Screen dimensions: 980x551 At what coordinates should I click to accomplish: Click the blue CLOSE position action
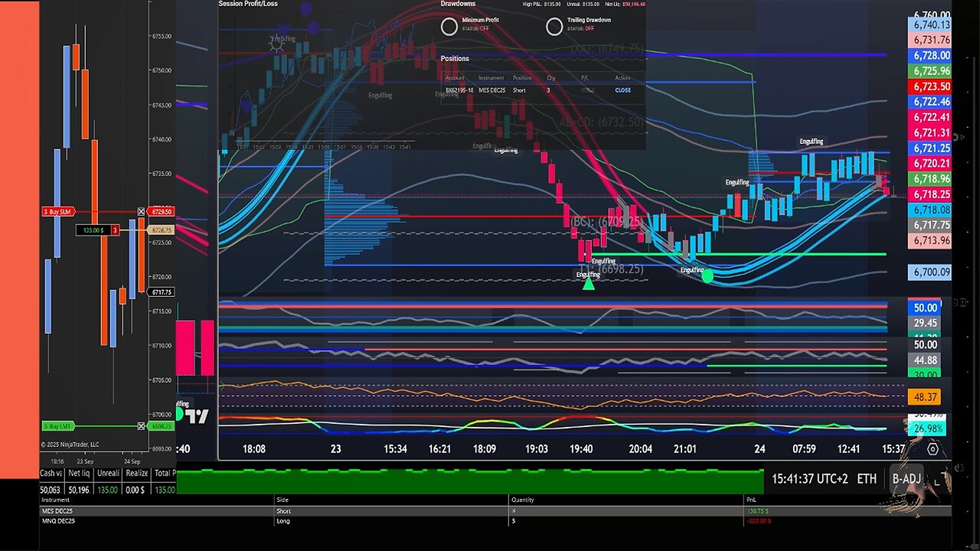(623, 90)
